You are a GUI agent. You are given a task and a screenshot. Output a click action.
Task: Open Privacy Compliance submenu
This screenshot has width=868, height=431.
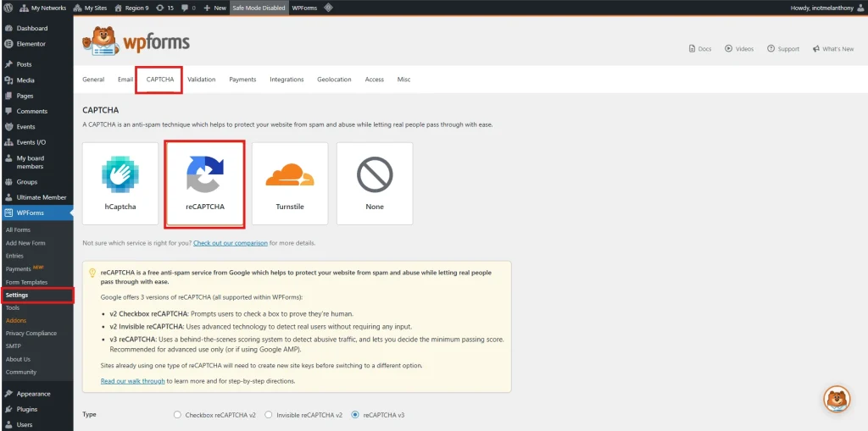[31, 333]
